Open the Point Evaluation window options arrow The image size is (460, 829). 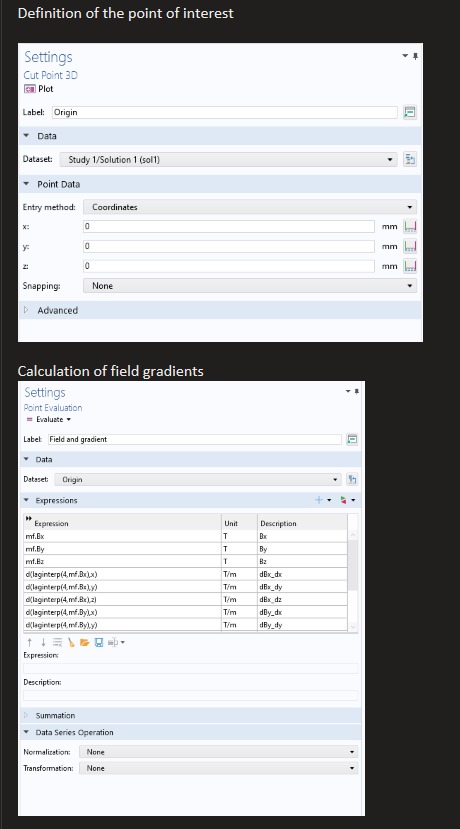click(x=348, y=391)
